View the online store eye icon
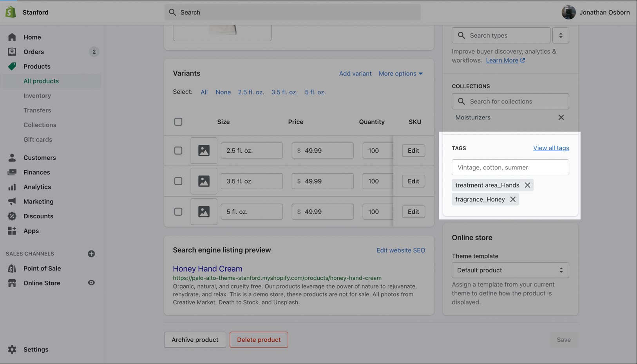This screenshot has width=637, height=364. click(x=91, y=283)
